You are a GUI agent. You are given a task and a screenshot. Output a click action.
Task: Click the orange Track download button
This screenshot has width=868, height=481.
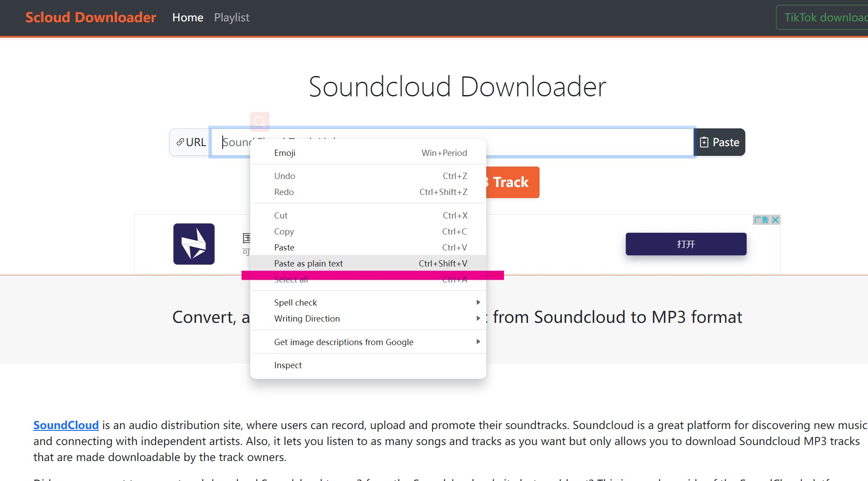(513, 182)
